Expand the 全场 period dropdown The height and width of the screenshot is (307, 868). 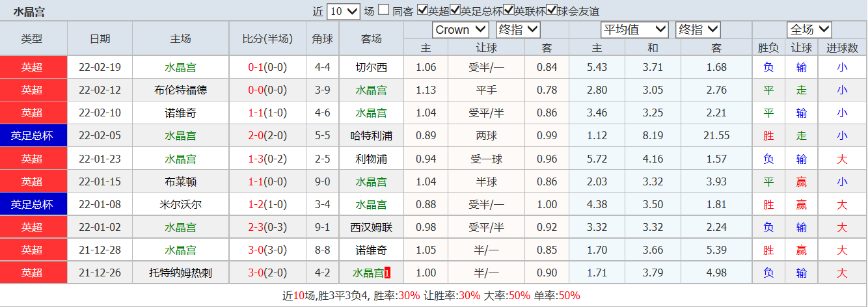[809, 29]
